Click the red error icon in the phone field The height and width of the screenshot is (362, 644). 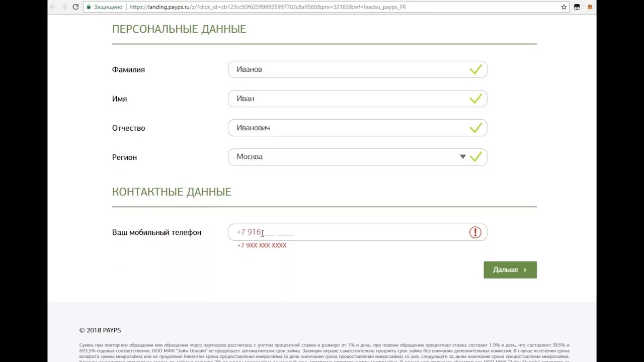click(x=475, y=232)
